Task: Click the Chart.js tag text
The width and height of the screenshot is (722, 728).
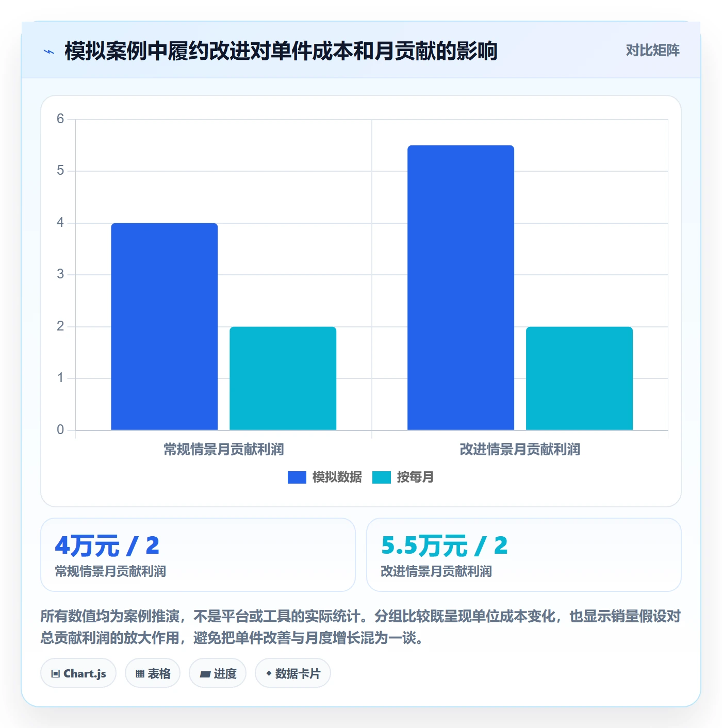Action: pos(85,673)
